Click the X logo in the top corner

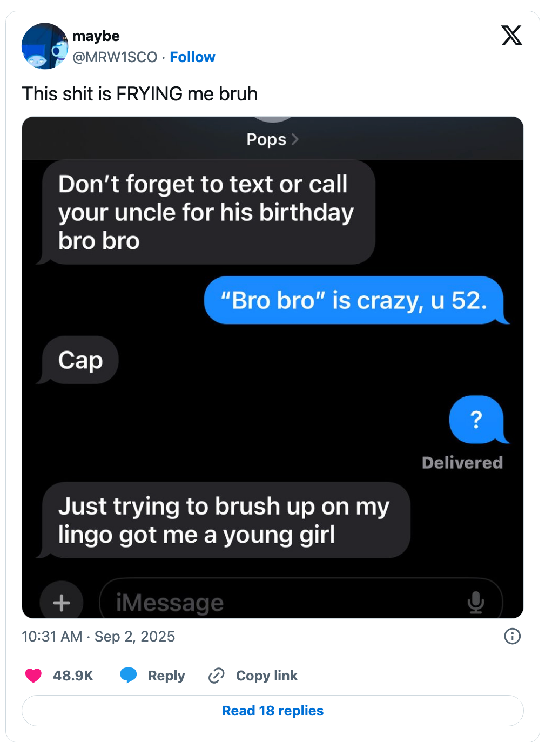coord(511,36)
